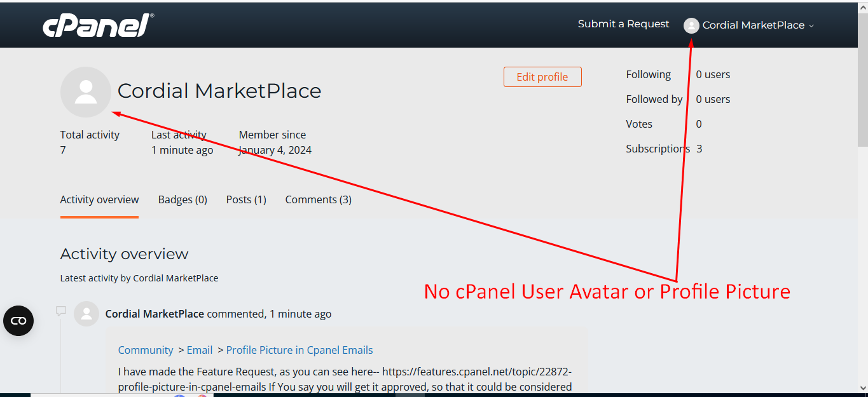The image size is (868, 397).
Task: Click the scrollbar down arrow
Action: [x=862, y=387]
